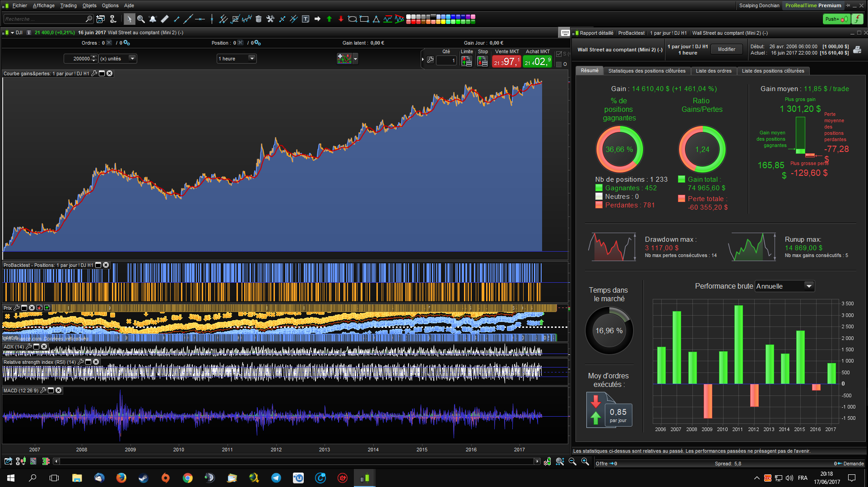Open the 1 heure timeframe dropdown

click(252, 59)
